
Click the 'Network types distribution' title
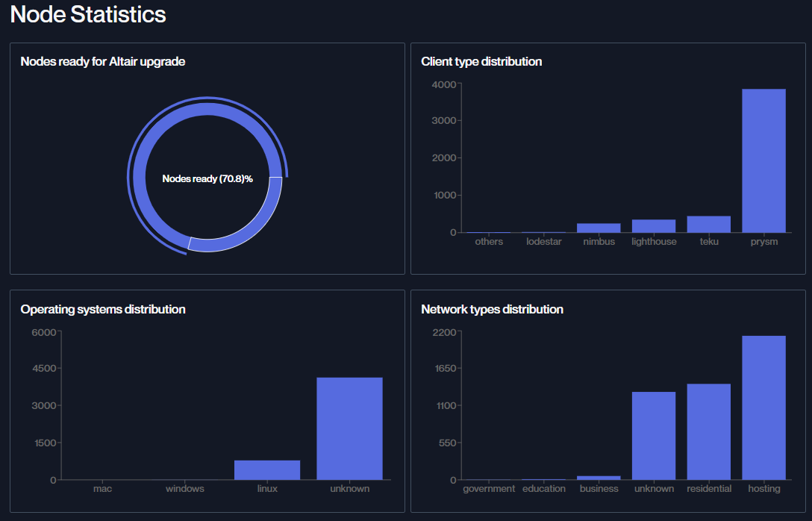(x=492, y=309)
